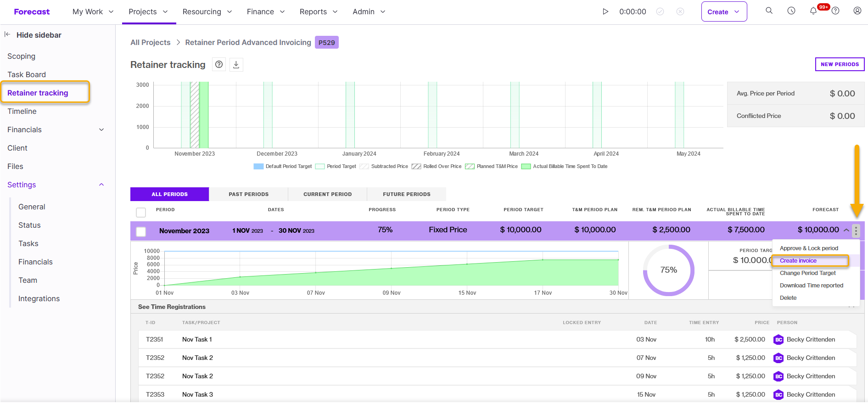Open the November 2023 three-dot menu

pyautogui.click(x=856, y=230)
